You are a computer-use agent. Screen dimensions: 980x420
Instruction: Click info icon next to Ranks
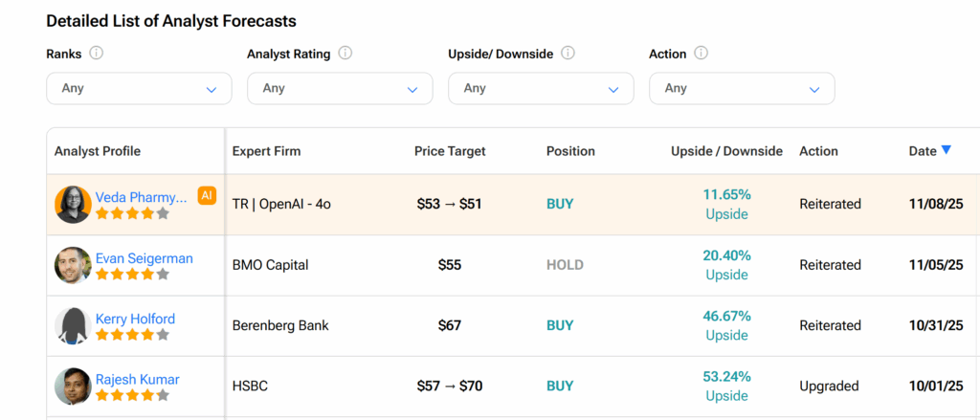coord(96,54)
